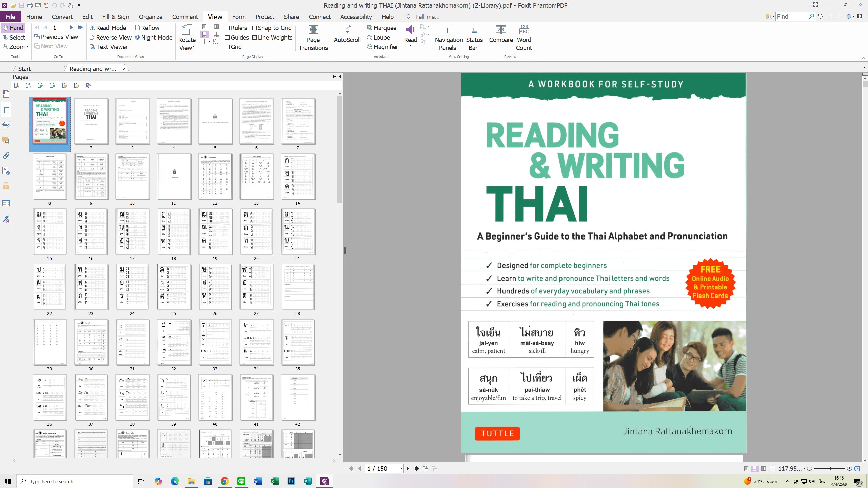Open AutoScroll in the View ribbon
The width and height of the screenshot is (868, 488).
click(x=347, y=34)
